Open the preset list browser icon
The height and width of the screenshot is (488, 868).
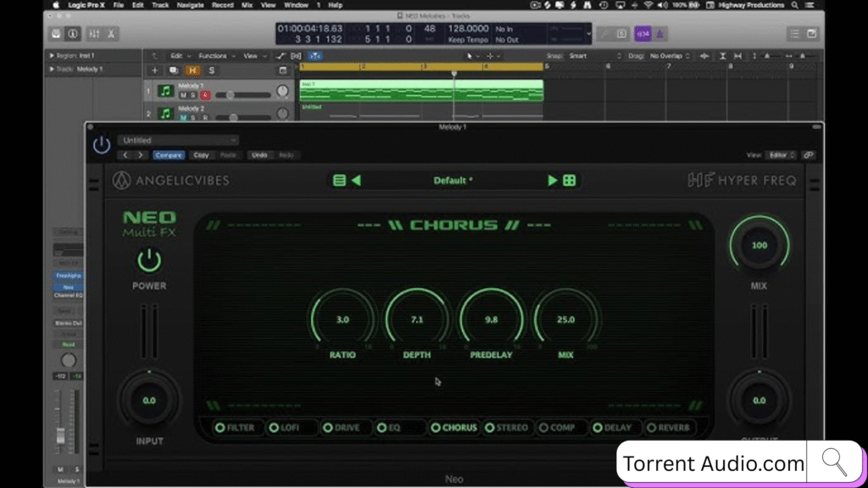click(x=339, y=180)
